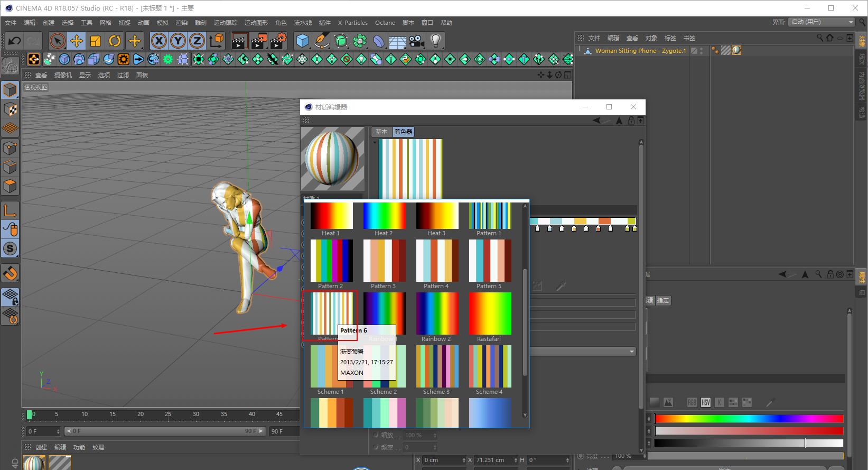
Task: Toggle Y axis lock
Action: [x=178, y=41]
